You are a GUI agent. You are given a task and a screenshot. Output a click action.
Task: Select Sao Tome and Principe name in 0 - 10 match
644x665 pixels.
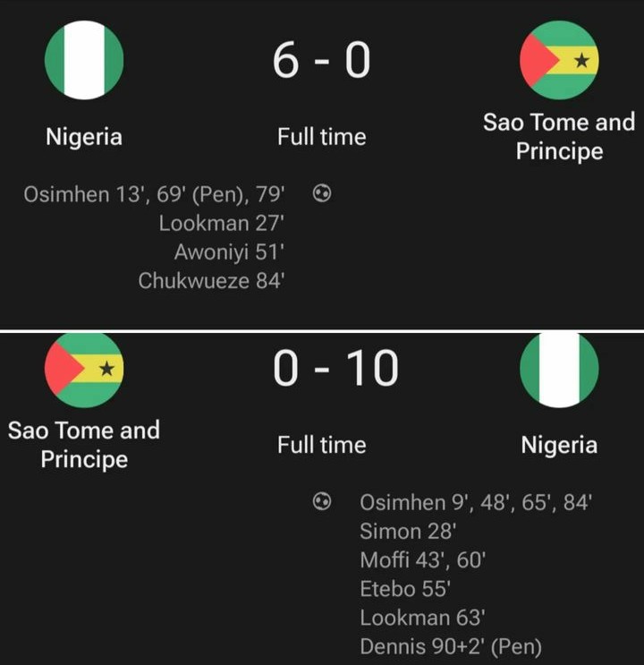[84, 444]
